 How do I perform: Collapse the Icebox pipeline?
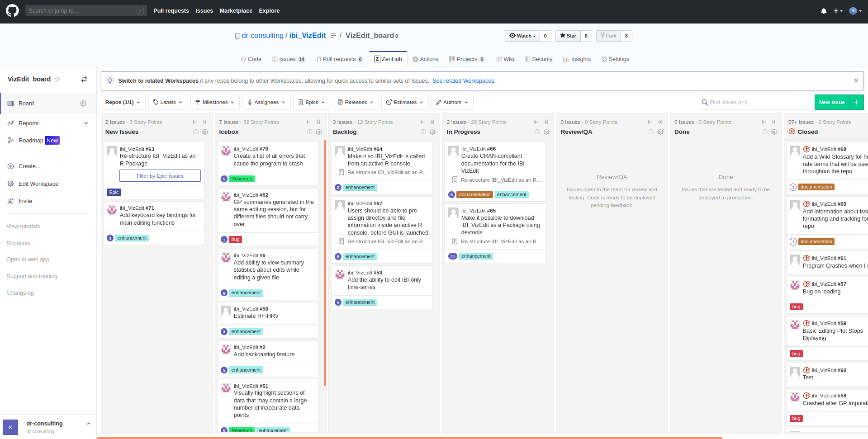[x=308, y=122]
